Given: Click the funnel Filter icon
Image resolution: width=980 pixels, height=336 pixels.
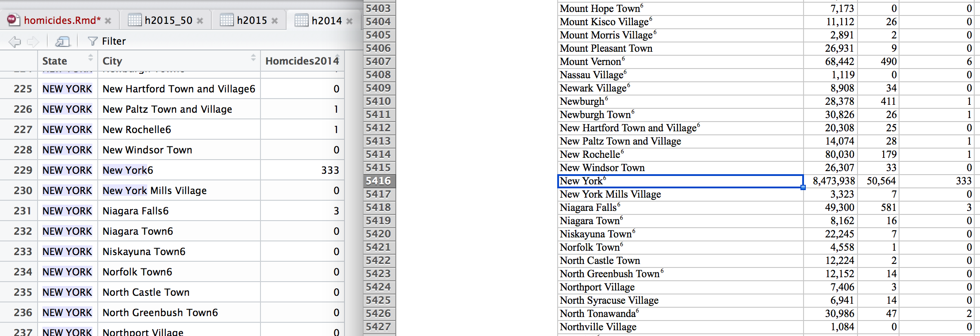Looking at the screenshot, I should point(92,41).
